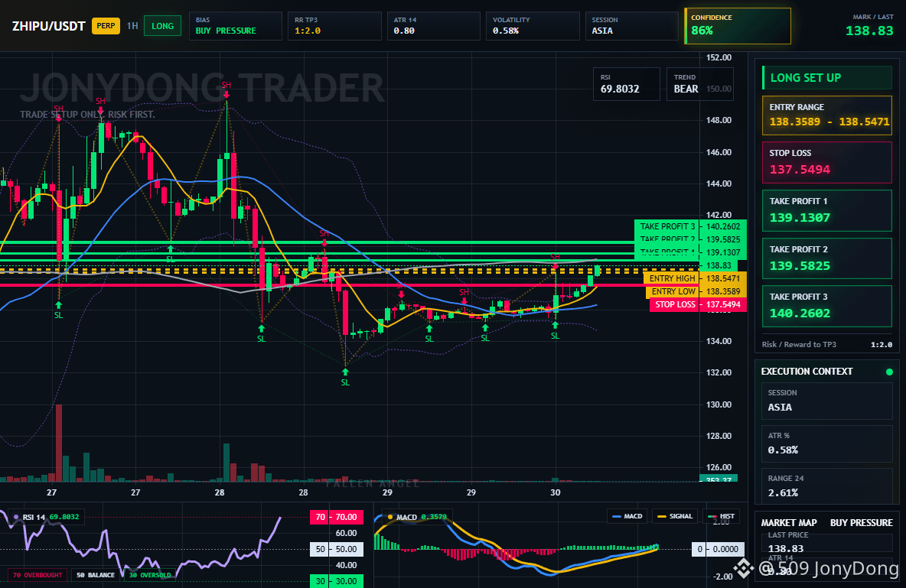Image resolution: width=906 pixels, height=588 pixels.
Task: Click the 152.00 price axis label
Action: (719, 57)
